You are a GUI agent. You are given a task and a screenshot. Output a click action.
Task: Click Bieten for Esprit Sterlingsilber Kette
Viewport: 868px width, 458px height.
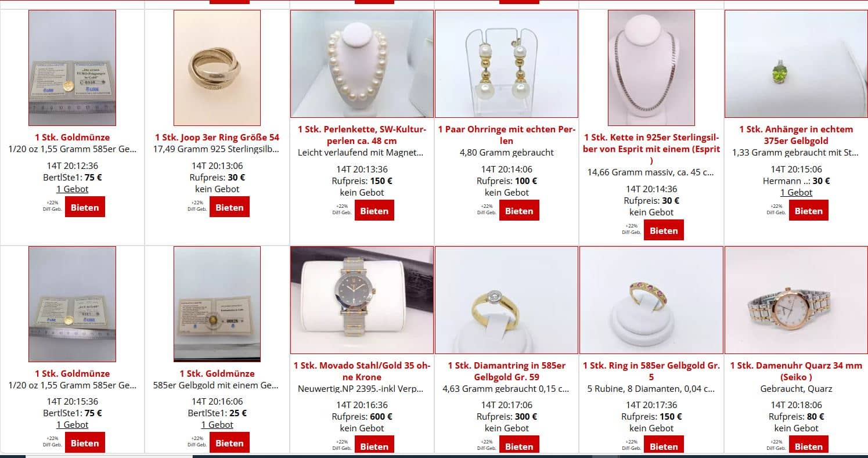pos(664,230)
